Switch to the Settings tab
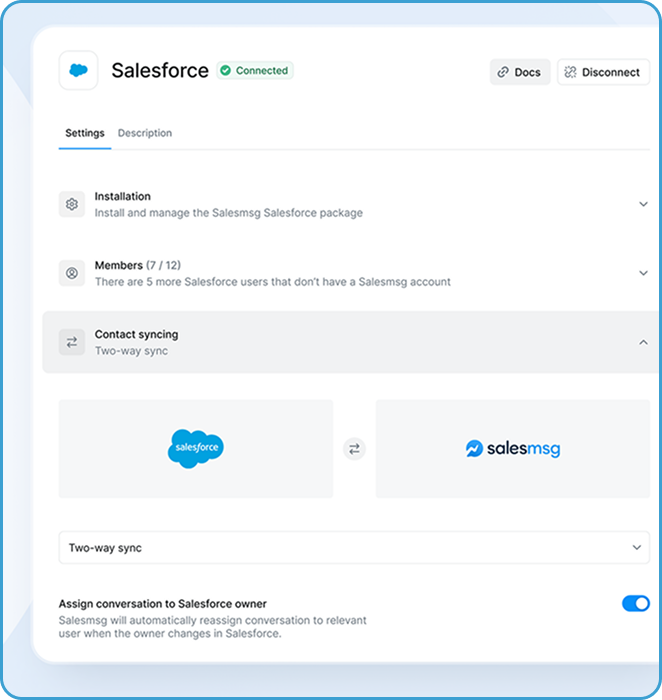 pyautogui.click(x=85, y=133)
